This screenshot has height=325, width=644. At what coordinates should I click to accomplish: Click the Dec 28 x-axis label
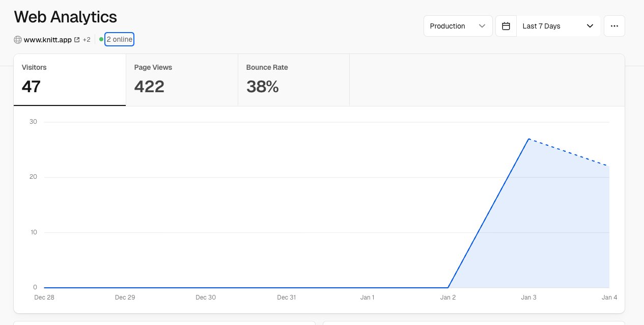click(44, 297)
